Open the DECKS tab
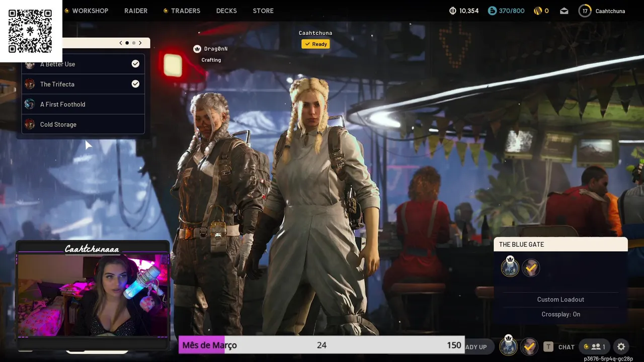Viewport: 644px width, 362px height. pyautogui.click(x=226, y=11)
